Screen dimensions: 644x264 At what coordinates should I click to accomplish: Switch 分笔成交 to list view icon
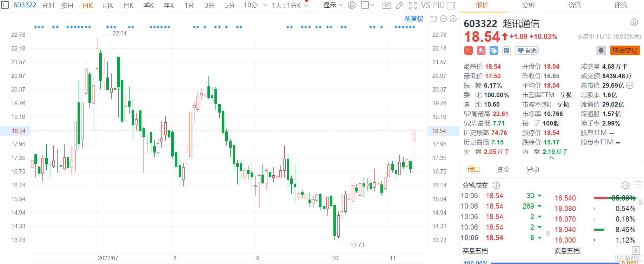point(637,185)
